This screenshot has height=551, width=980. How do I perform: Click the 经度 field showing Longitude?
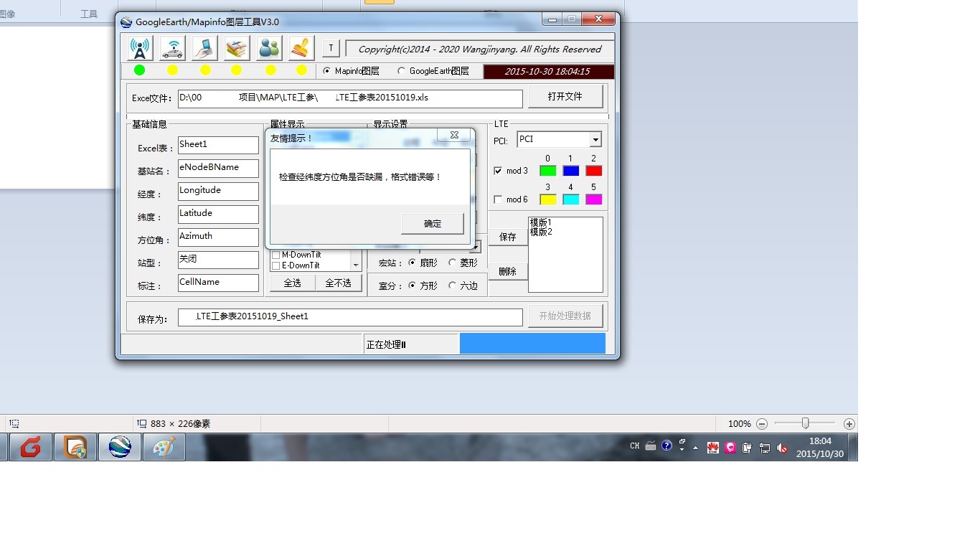tap(218, 191)
